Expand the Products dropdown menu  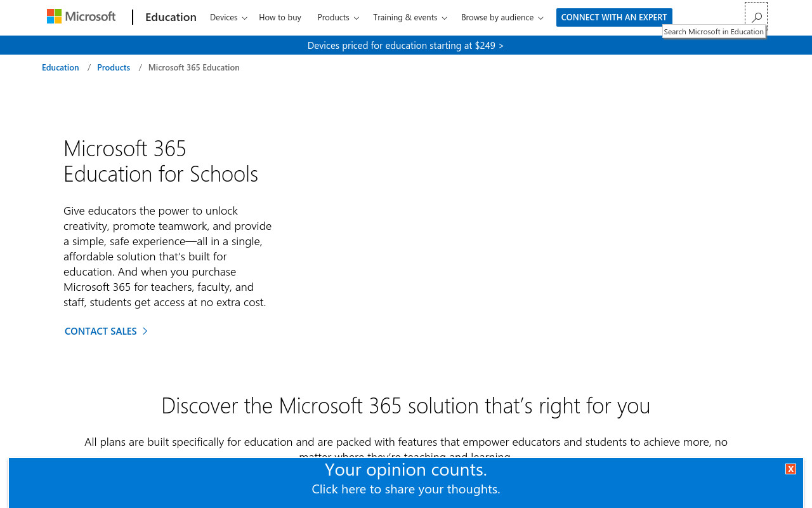click(338, 17)
